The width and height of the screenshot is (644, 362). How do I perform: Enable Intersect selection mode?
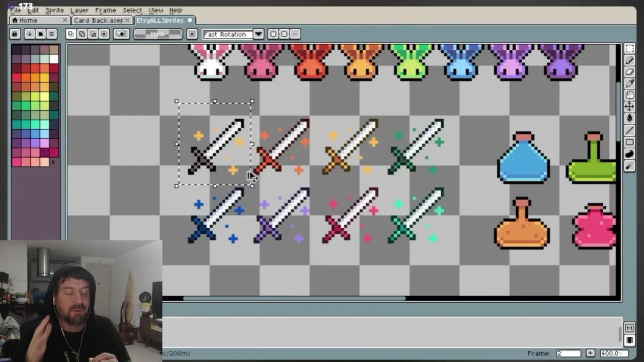coord(104,34)
